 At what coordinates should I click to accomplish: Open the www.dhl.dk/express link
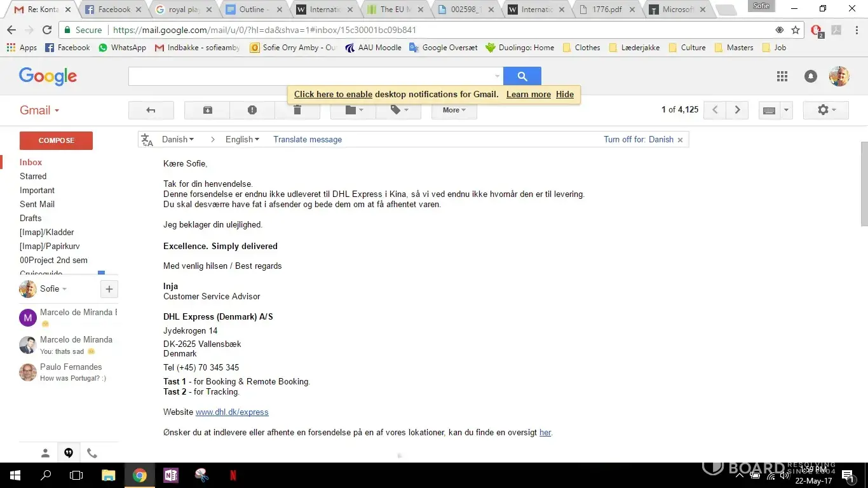click(232, 412)
